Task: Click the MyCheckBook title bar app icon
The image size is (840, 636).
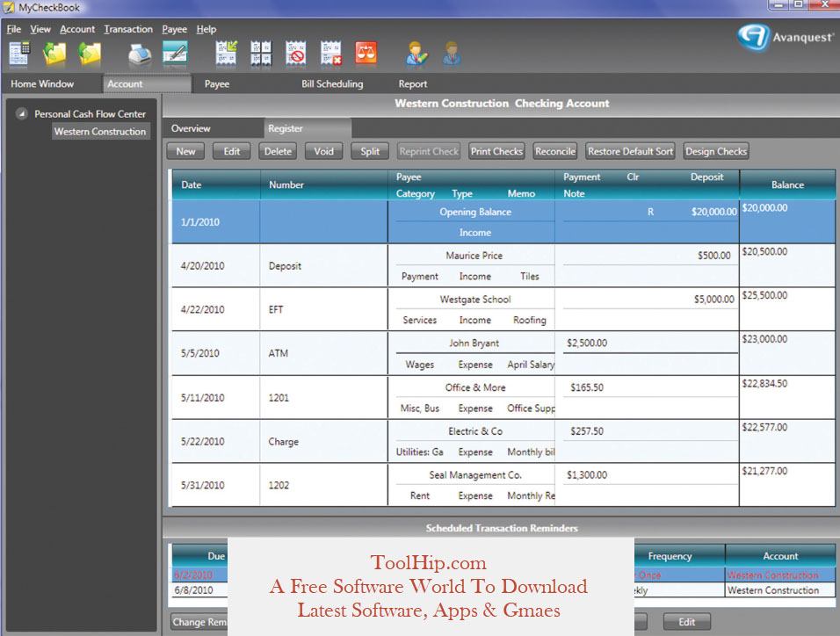Action: tap(9, 8)
